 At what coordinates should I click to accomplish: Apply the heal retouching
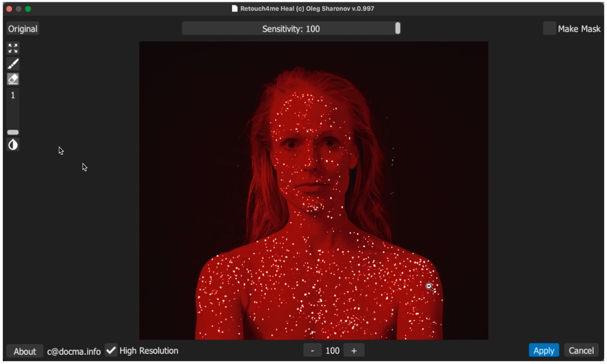pos(544,351)
